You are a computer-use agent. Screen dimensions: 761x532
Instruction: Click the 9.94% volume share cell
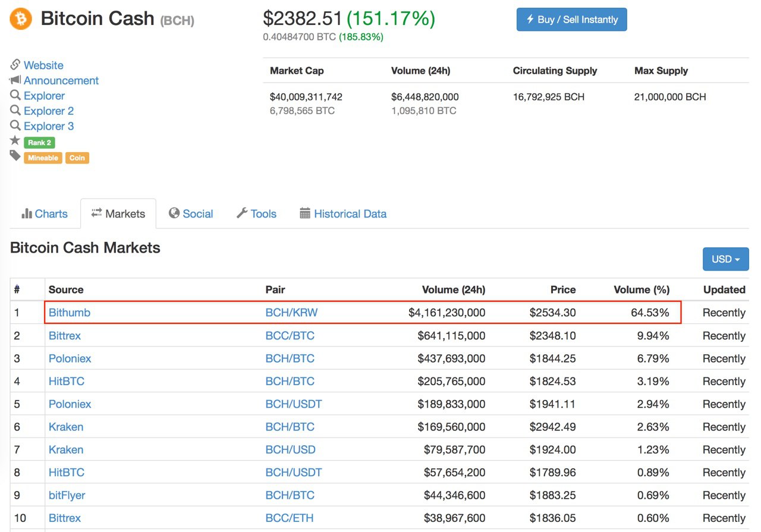[x=653, y=336]
